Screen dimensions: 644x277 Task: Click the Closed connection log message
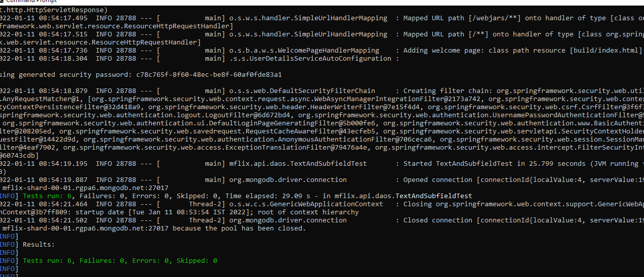(439, 220)
